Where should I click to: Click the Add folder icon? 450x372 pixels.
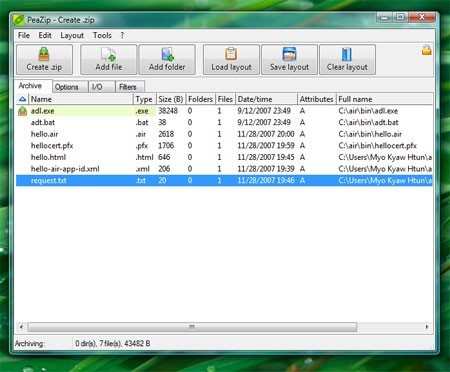coord(167,54)
